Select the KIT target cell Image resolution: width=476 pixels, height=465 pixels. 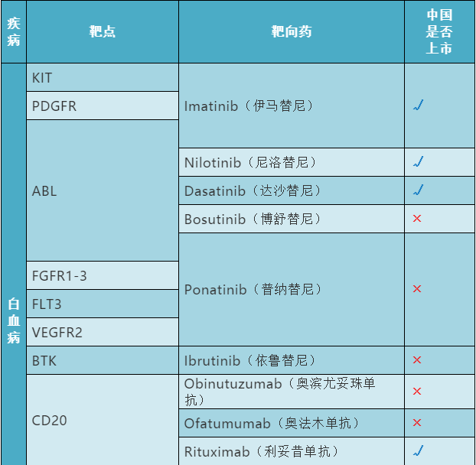coord(43,78)
